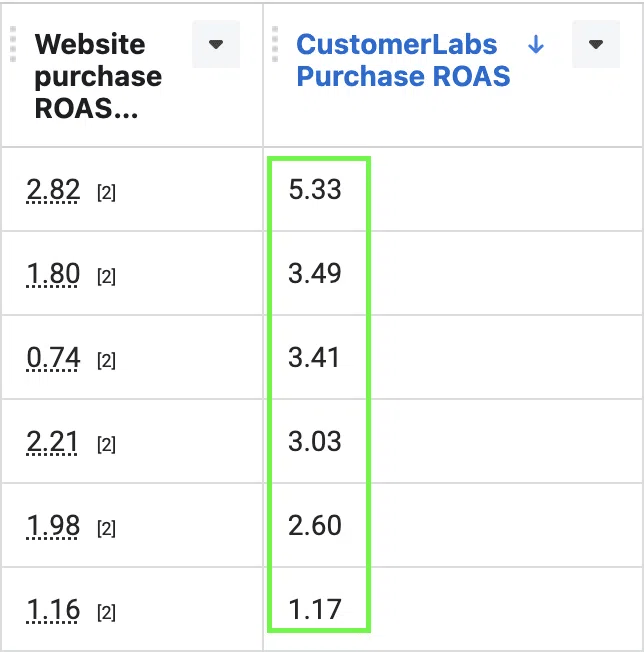
Task: Grab the CustomerLabs Purchase ROAS drag handle
Action: (275, 44)
